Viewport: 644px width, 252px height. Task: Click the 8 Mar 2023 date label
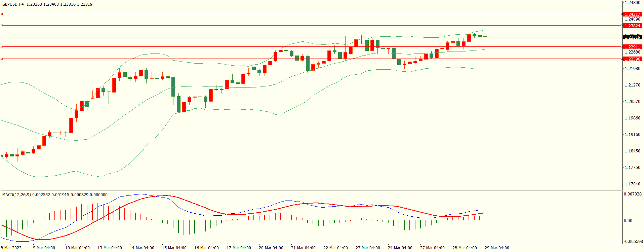click(11, 248)
